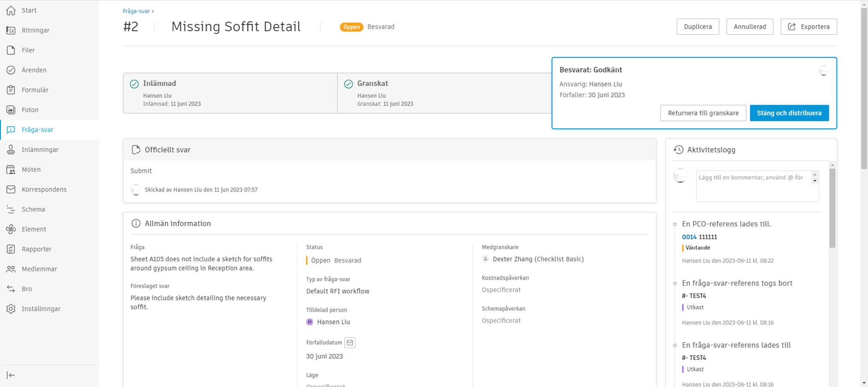Click the Element fan icon
The height and width of the screenshot is (387, 868).
(11, 229)
